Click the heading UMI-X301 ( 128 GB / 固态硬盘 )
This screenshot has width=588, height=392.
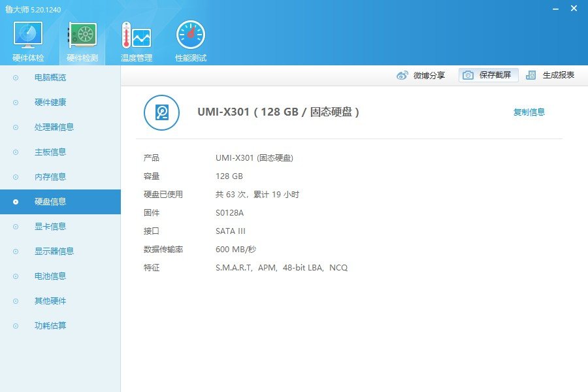(x=278, y=112)
